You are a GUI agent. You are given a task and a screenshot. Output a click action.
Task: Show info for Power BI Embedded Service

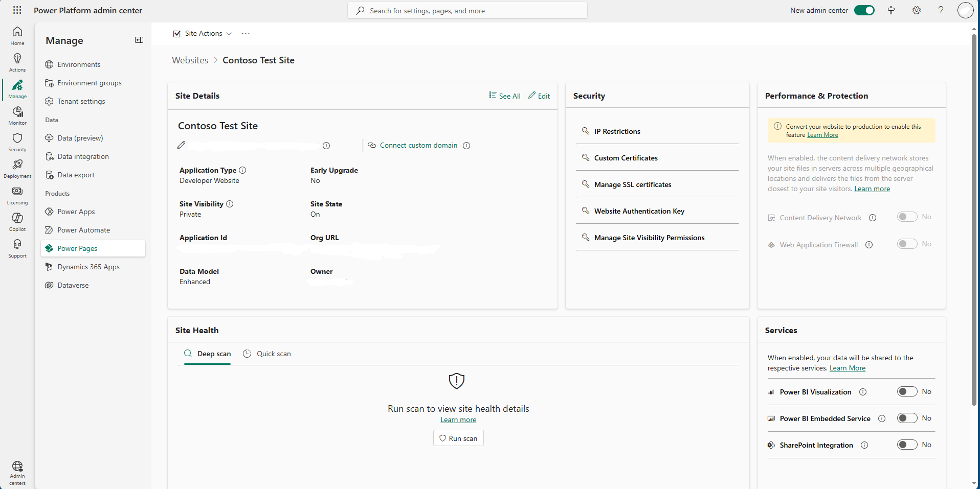coord(882,418)
